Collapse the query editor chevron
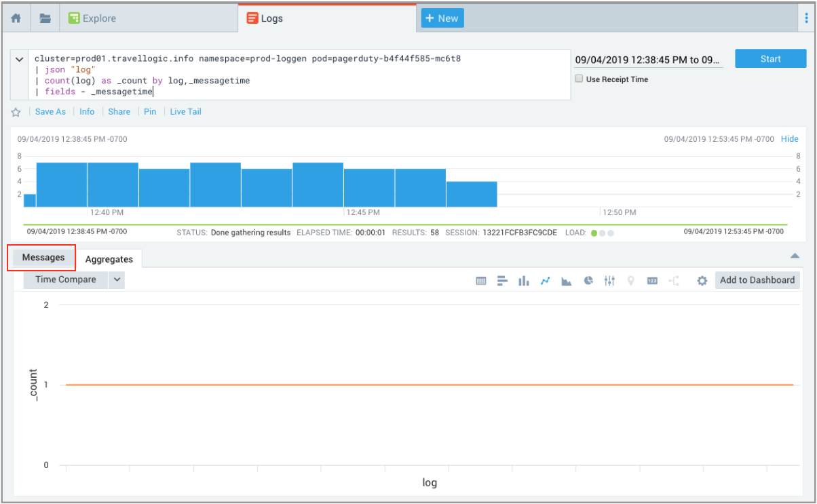The width and height of the screenshot is (817, 504). click(x=20, y=60)
